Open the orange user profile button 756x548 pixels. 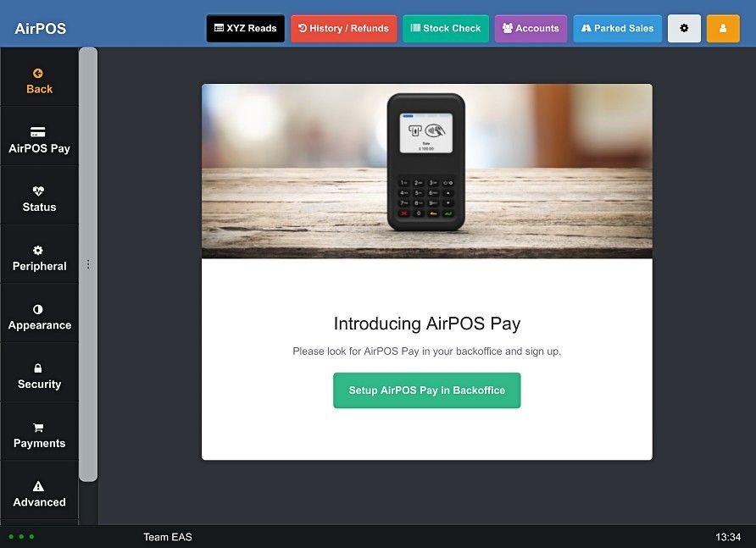point(723,29)
